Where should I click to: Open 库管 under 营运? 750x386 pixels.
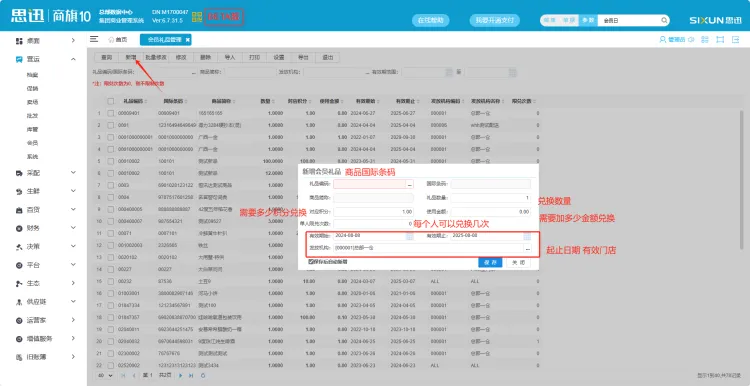tap(33, 129)
